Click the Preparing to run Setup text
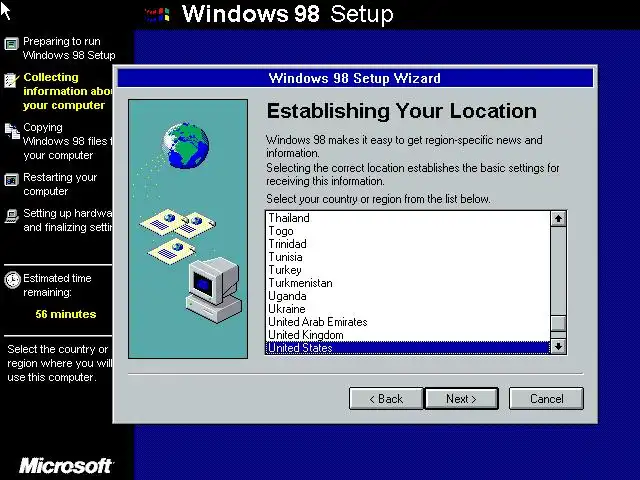Viewport: 640px width, 480px height. [69, 48]
